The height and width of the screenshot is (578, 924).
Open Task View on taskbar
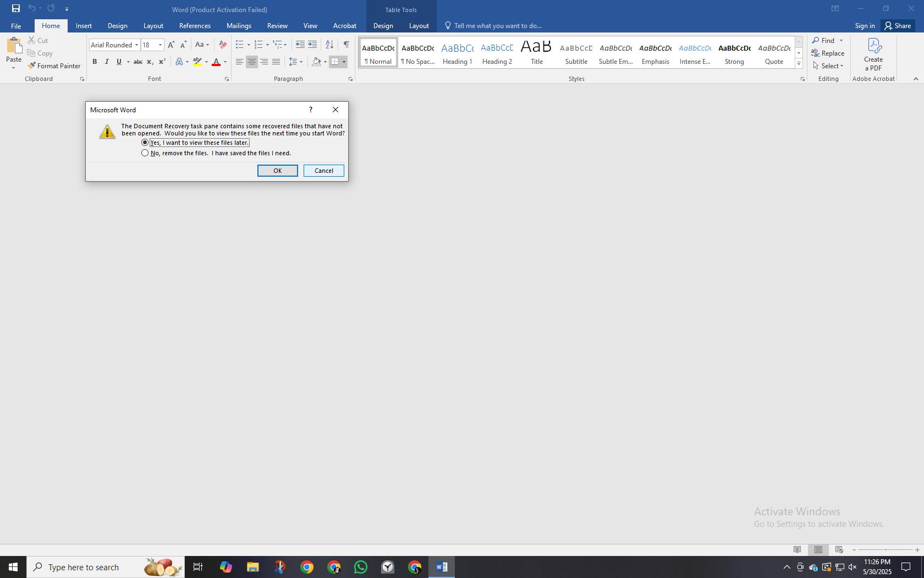click(x=198, y=567)
